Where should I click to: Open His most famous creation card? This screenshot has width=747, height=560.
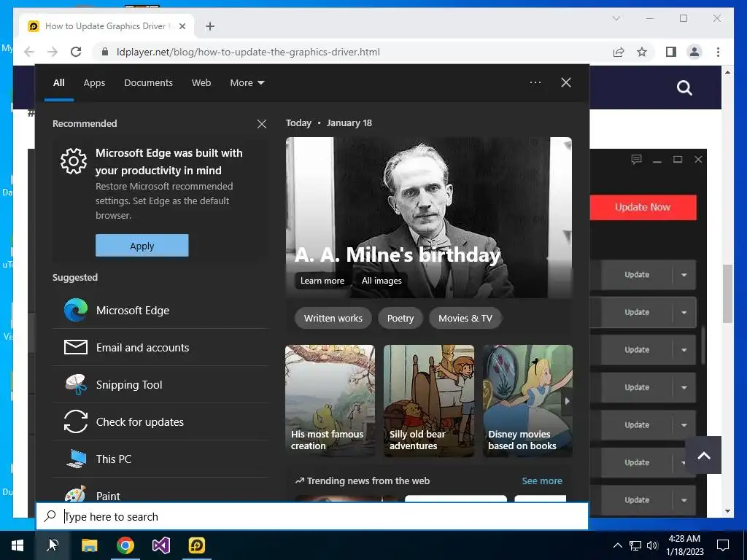(x=330, y=401)
